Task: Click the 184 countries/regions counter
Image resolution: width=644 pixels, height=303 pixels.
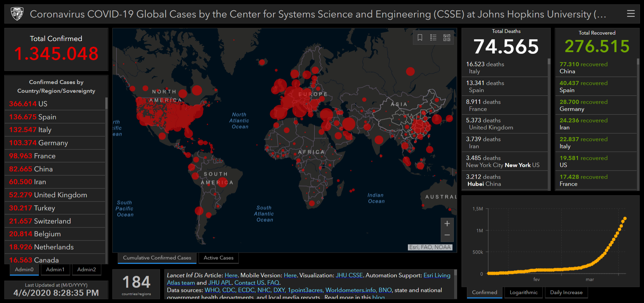Action: pos(137,284)
